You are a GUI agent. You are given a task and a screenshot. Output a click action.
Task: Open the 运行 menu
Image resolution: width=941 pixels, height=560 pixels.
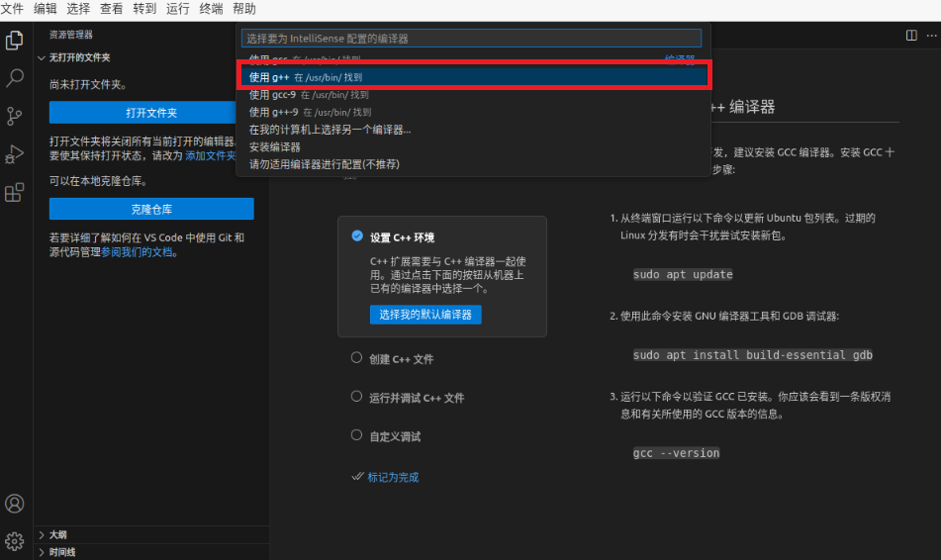tap(178, 9)
